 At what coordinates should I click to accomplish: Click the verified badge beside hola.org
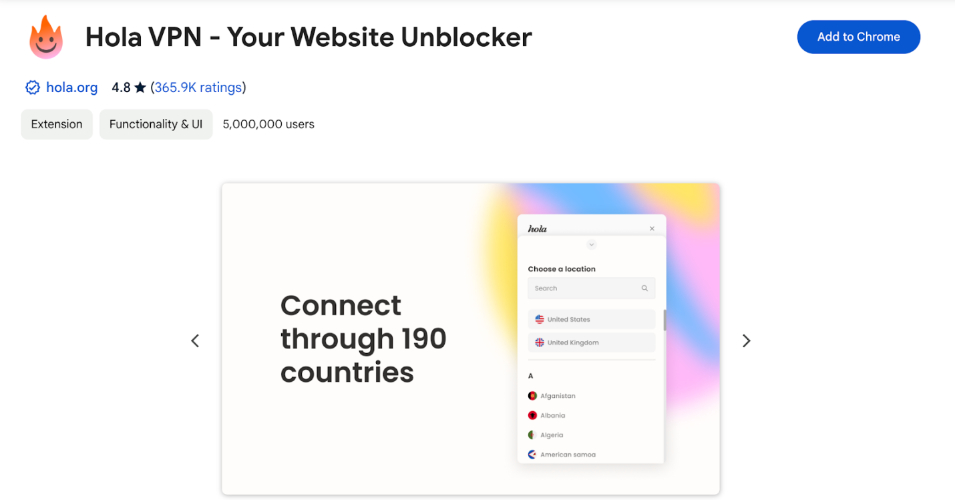point(32,88)
